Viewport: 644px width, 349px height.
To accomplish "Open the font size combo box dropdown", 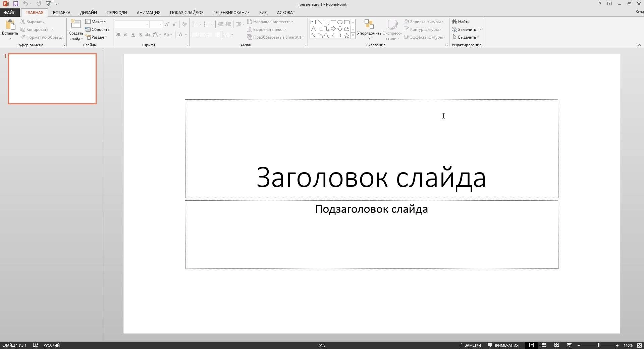I will pos(160,24).
